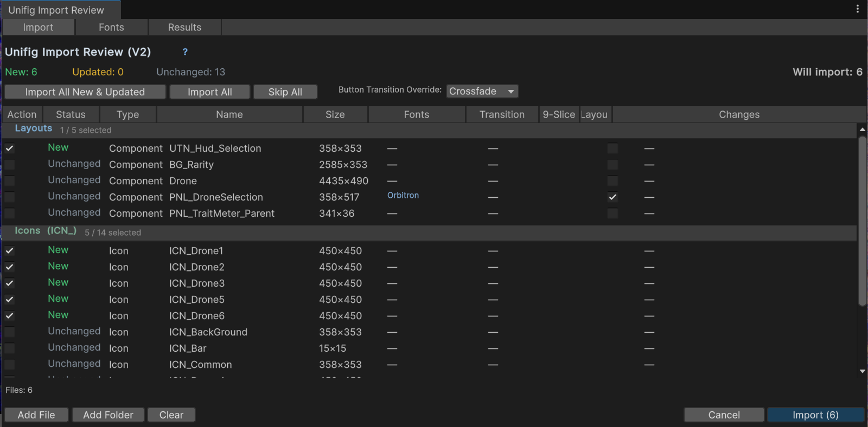Check the ICN_Common action checkbox

coord(10,365)
